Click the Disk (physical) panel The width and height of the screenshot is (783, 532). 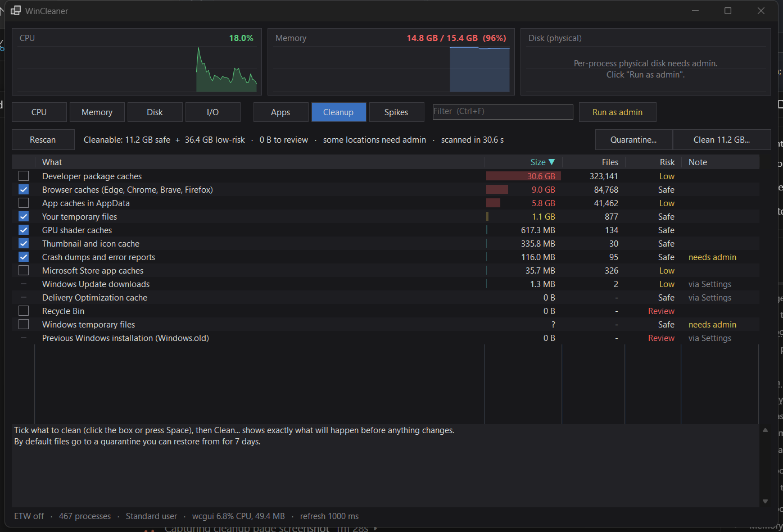click(646, 62)
